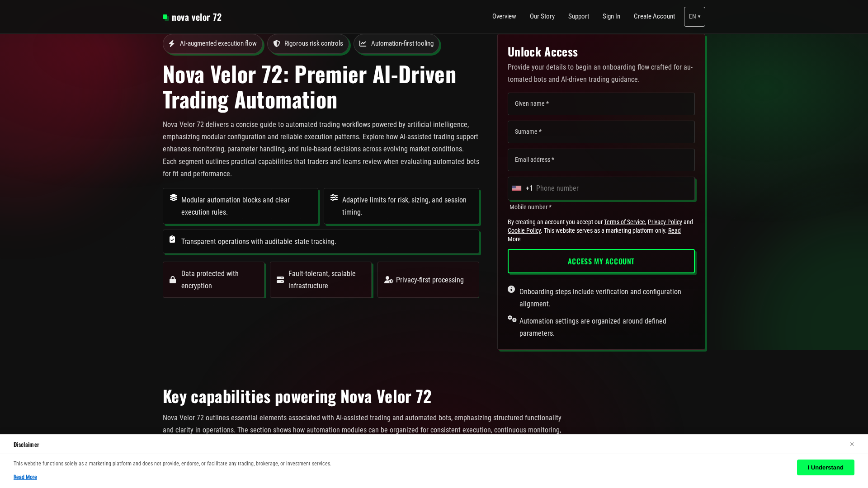Click 'Modular automation blocks and clear execution rules' card
The image size is (868, 488).
pos(241,206)
